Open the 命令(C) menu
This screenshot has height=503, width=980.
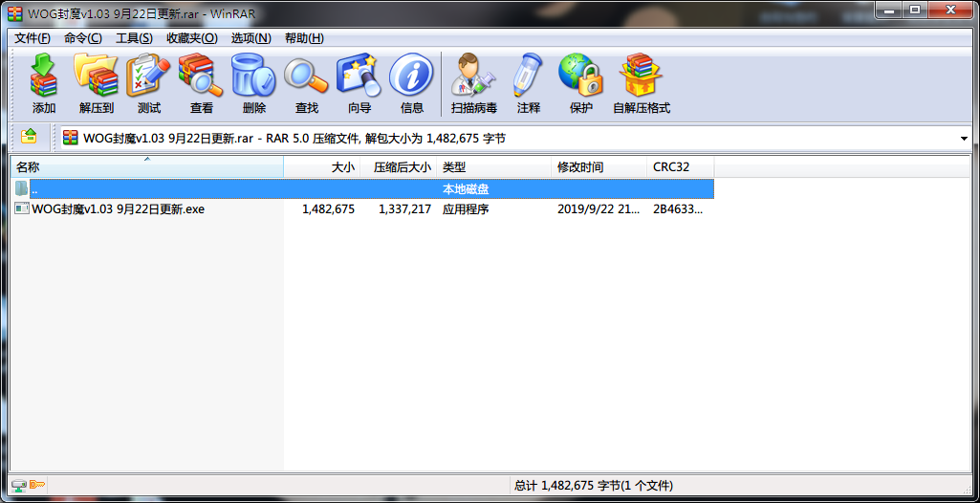(83, 38)
